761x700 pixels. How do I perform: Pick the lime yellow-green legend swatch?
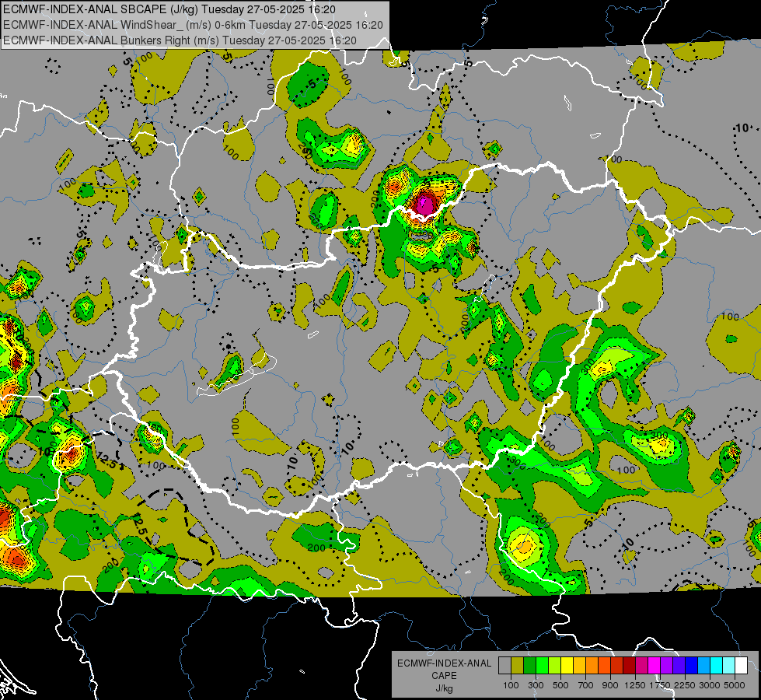click(x=555, y=666)
